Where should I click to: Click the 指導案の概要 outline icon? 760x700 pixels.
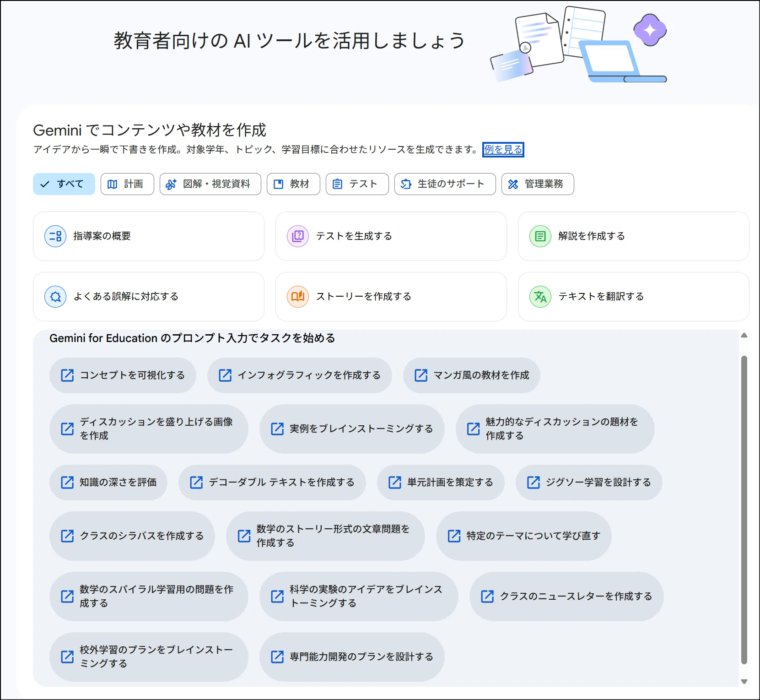(55, 236)
